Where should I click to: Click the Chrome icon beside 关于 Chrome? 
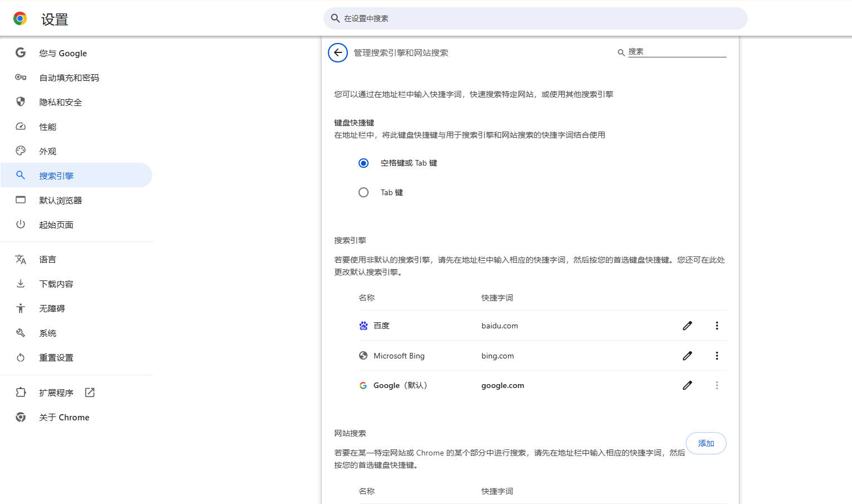[21, 417]
